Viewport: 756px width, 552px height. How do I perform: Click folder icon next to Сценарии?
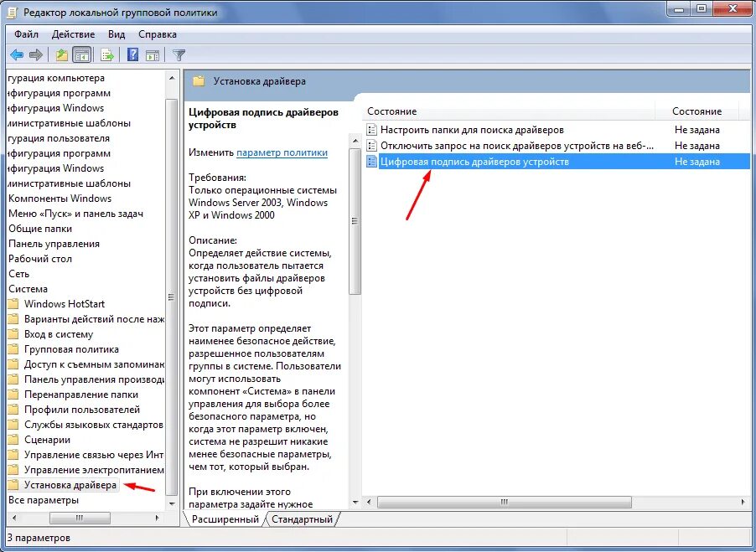click(13, 440)
